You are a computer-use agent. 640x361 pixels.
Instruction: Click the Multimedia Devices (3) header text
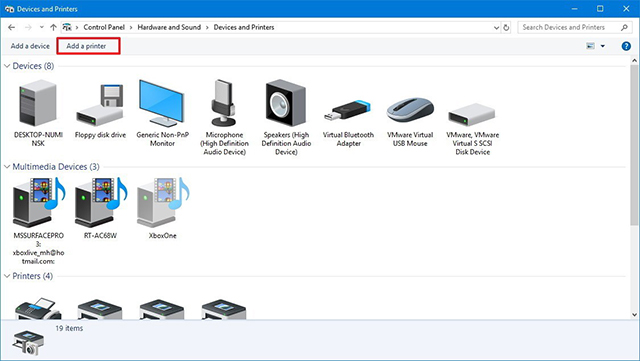click(x=56, y=167)
